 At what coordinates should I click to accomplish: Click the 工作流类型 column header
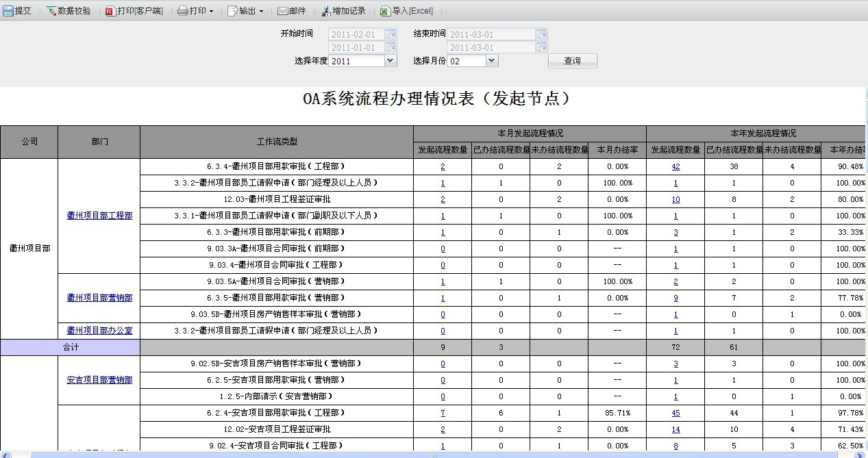click(x=277, y=142)
